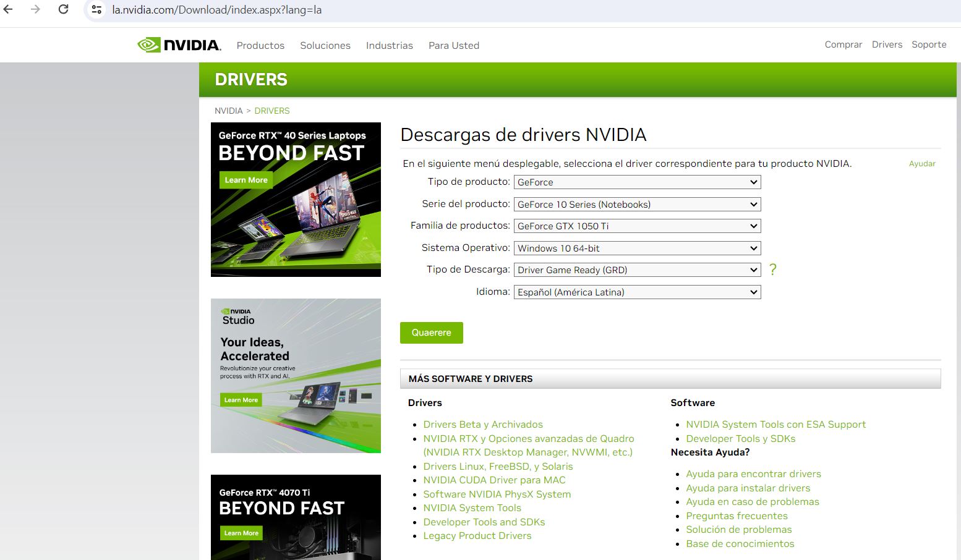The image size is (961, 560).
Task: Click Learn More on RTX 4070 Ti banner
Action: click(242, 533)
